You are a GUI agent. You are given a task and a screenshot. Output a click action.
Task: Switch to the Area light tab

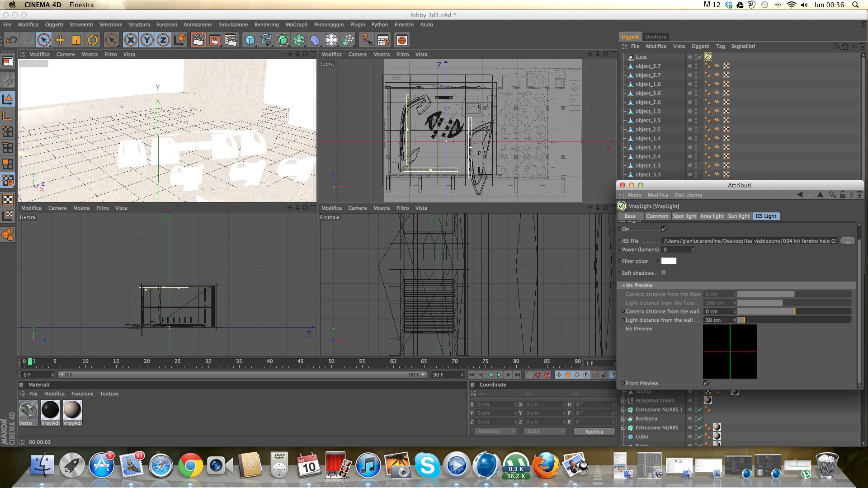point(712,216)
